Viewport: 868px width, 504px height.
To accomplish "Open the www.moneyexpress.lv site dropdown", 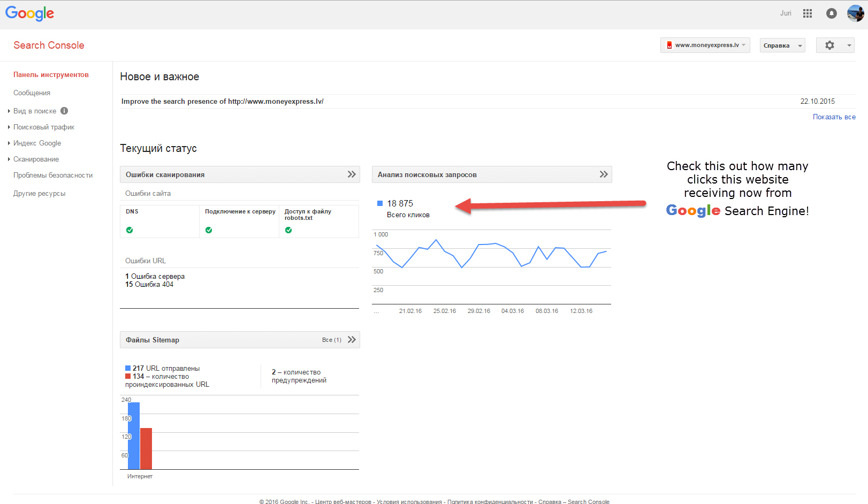I will coord(705,45).
